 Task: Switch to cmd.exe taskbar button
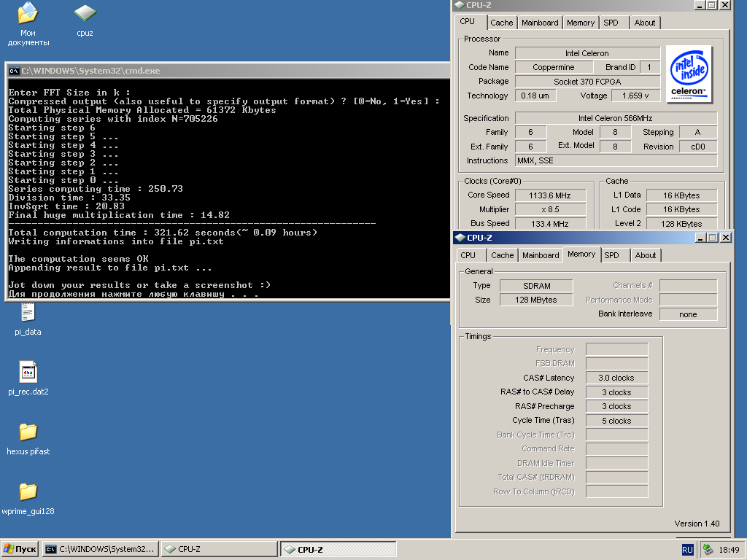101,549
